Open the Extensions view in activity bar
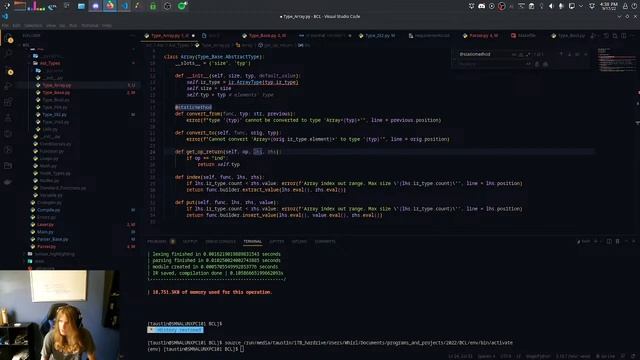Viewport: 640px width, 360px height. tap(9, 102)
